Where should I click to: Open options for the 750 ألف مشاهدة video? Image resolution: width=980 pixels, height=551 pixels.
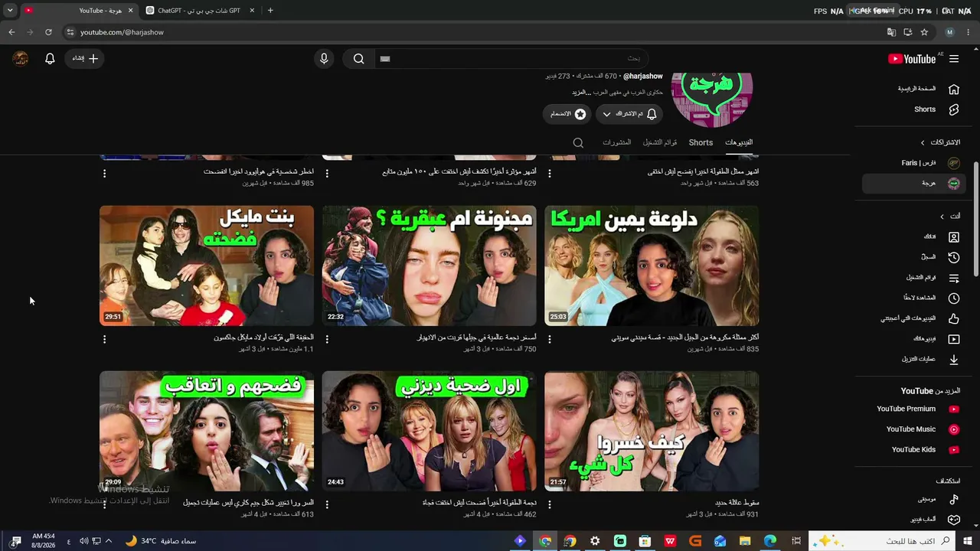327,339
